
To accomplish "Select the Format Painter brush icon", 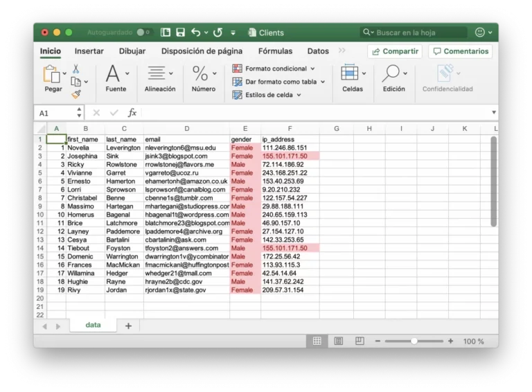I will coord(76,94).
